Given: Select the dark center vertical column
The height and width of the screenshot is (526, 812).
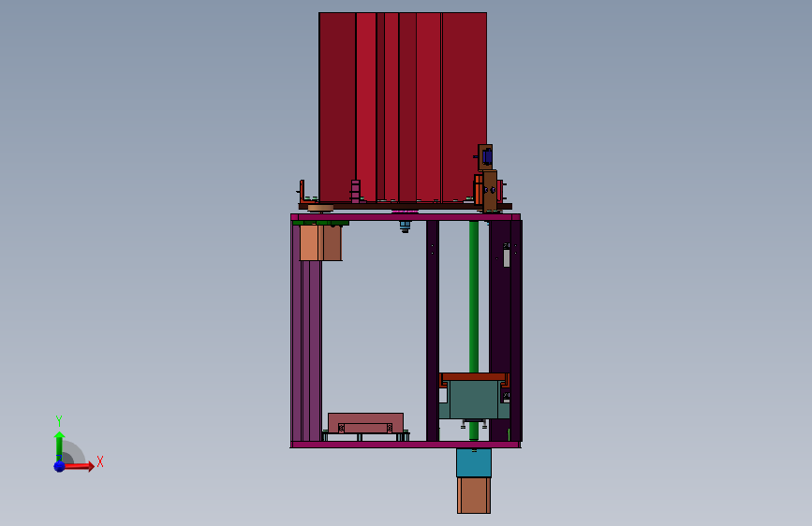Looking at the screenshot, I should pos(433,330).
